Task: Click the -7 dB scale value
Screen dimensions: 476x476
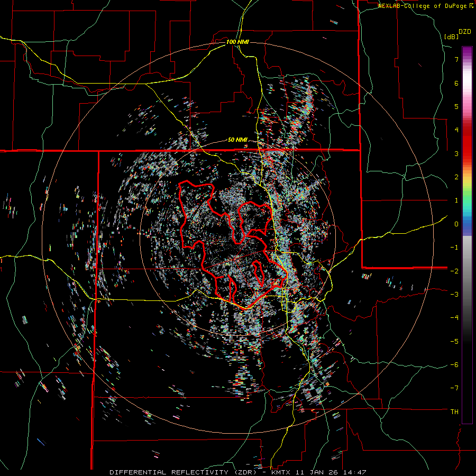Action: (x=454, y=388)
